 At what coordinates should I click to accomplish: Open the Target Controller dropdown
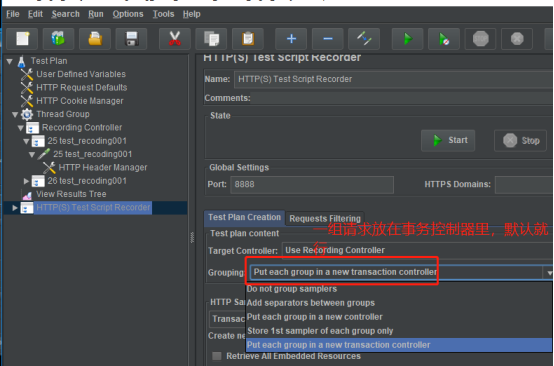pyautogui.click(x=418, y=250)
